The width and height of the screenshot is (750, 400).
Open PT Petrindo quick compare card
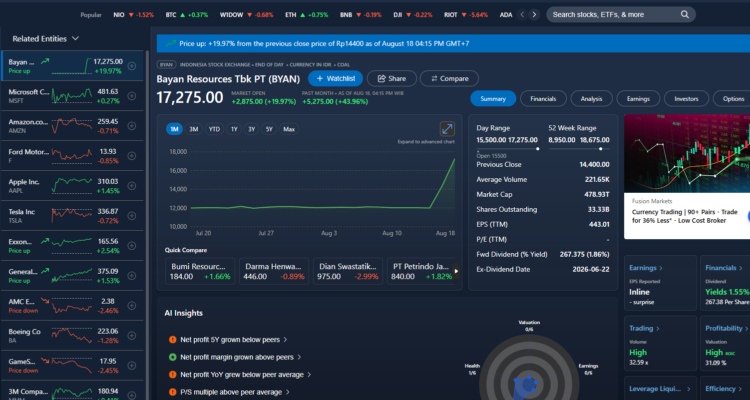tap(422, 271)
